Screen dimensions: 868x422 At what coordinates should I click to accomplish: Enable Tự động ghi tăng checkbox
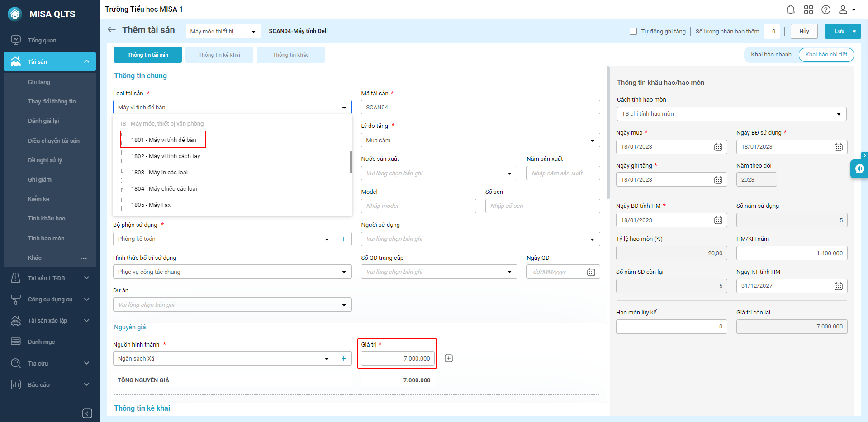[633, 31]
